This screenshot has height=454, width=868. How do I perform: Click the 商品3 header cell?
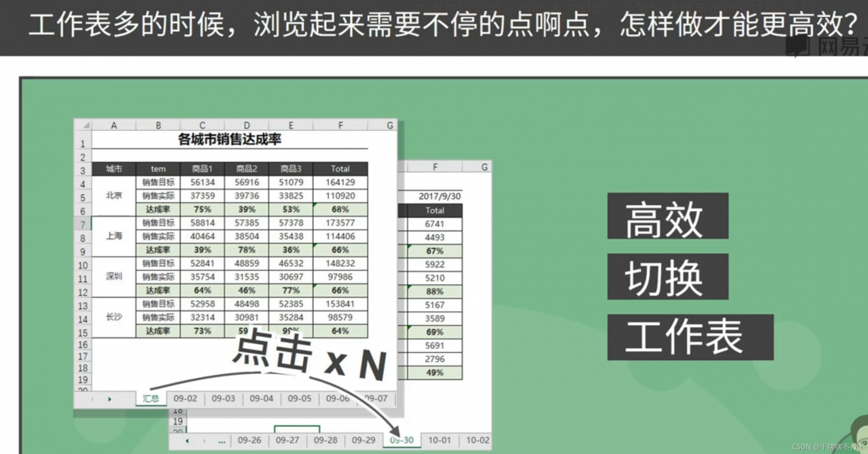pyautogui.click(x=291, y=169)
